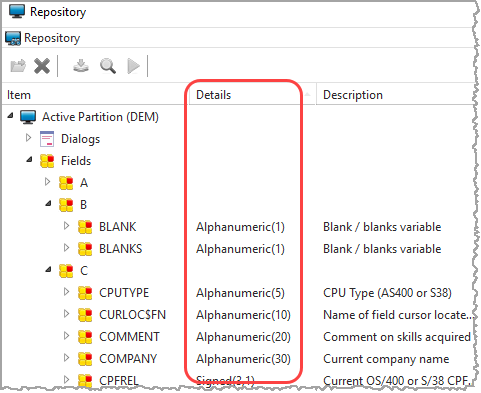Collapse the Active Partition (DEM) node
This screenshot has height=393, width=481.
pos(11,116)
